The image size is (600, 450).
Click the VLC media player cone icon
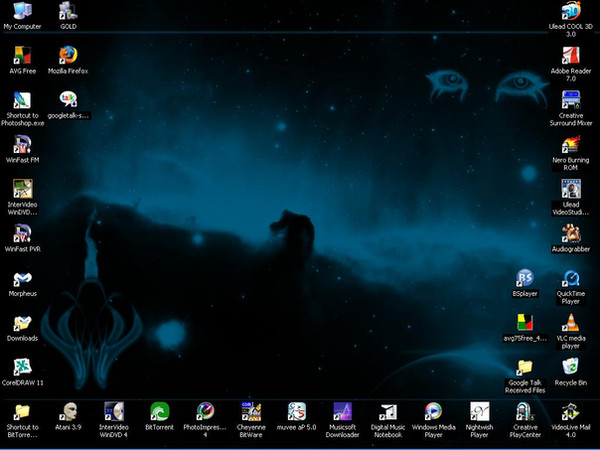click(x=570, y=322)
